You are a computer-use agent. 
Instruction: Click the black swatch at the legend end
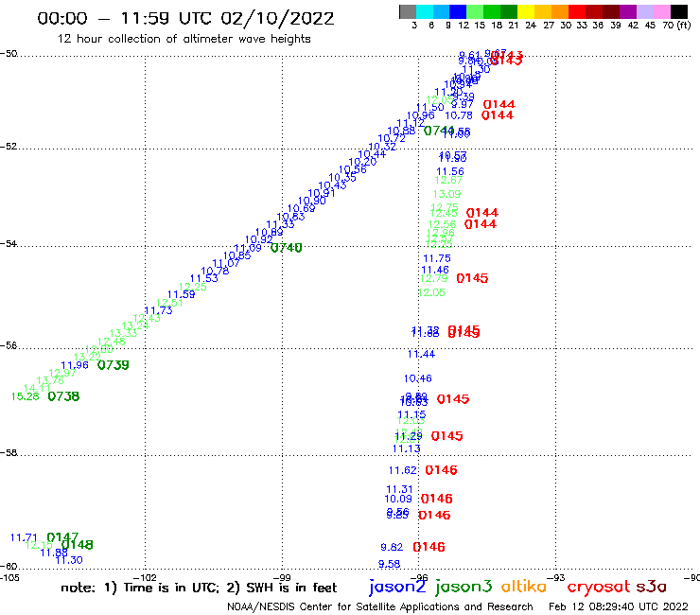pos(678,12)
